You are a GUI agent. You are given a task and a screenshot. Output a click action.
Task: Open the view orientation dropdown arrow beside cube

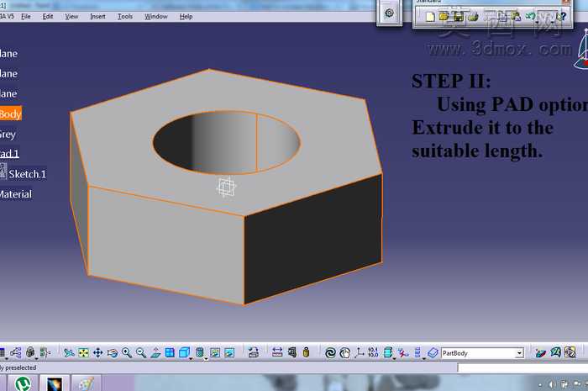tap(191, 359)
